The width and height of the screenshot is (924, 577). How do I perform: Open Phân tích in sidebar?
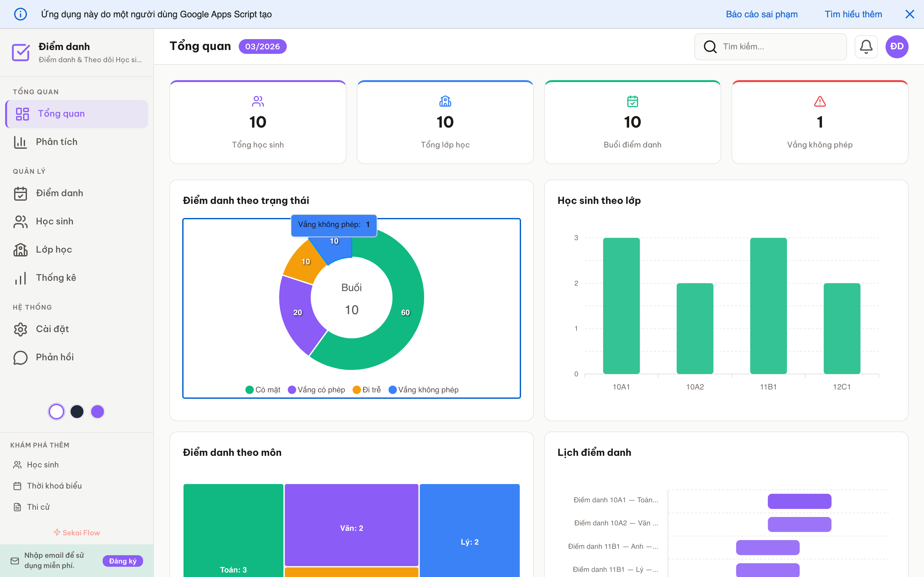(56, 142)
